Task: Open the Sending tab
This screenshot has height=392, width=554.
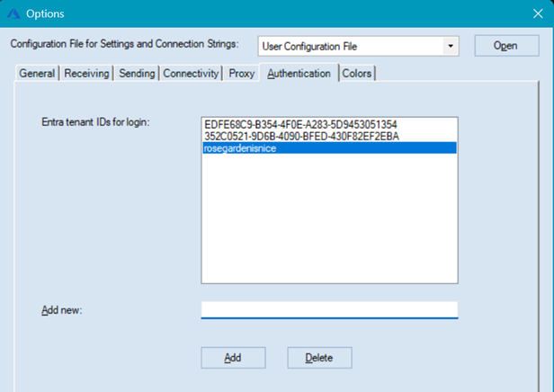Action: (x=137, y=74)
